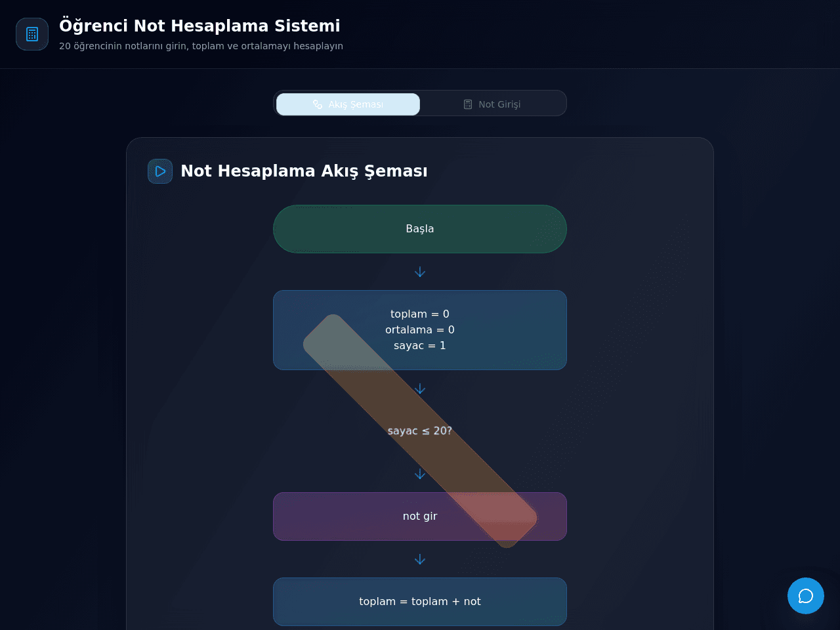This screenshot has height=630, width=840.
Task: Click the orange diagonal diamond shape
Action: tap(420, 431)
